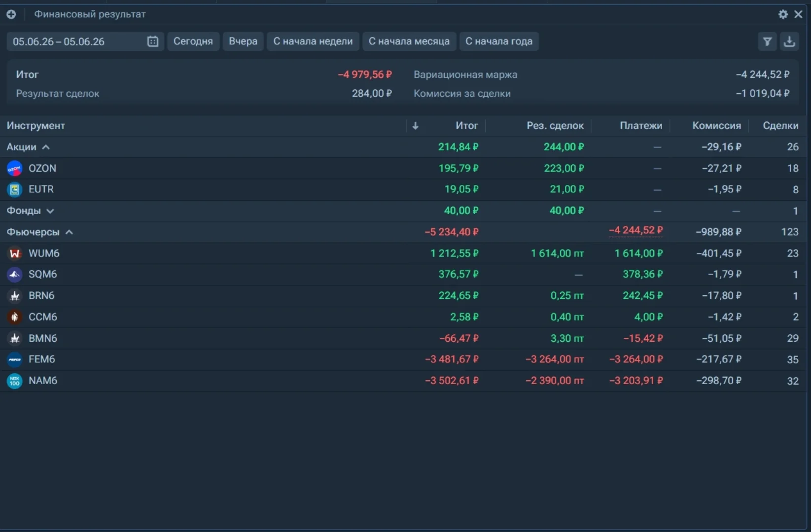
Task: Click the WUM6 futures logo
Action: [x=15, y=253]
